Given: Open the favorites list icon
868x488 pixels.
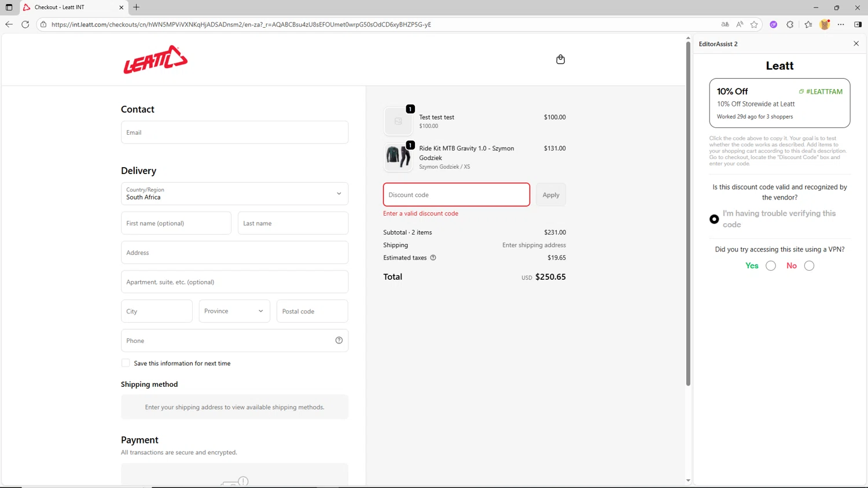Looking at the screenshot, I should [808, 24].
